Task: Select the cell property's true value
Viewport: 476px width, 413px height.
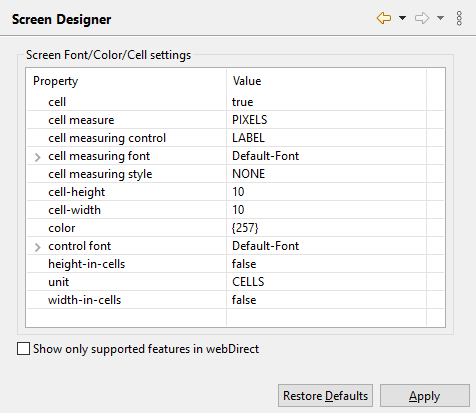Action: tap(242, 102)
